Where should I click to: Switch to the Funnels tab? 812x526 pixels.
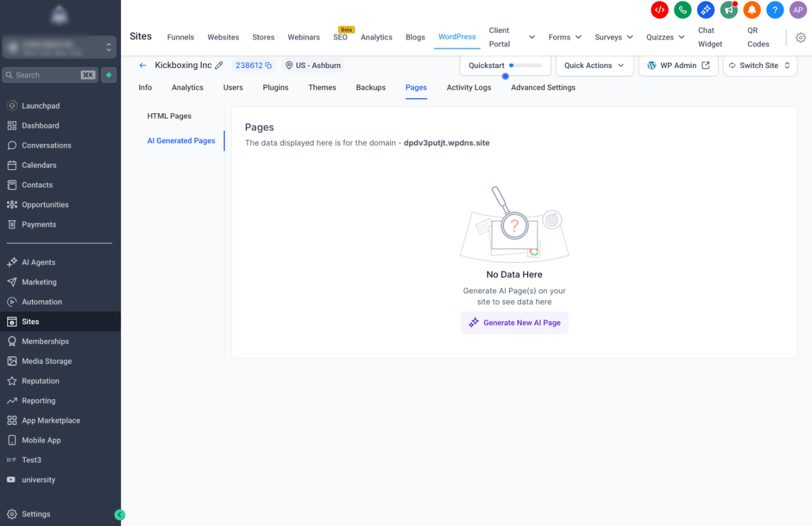pyautogui.click(x=181, y=37)
